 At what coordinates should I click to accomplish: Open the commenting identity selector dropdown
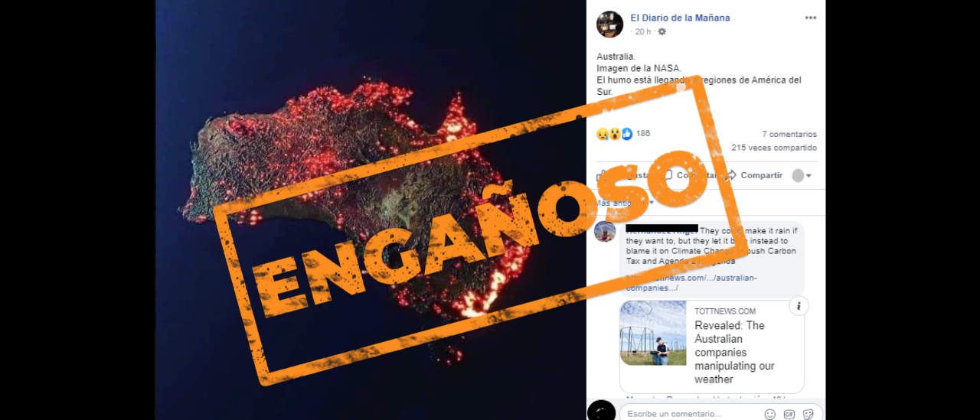pyautogui.click(x=802, y=176)
